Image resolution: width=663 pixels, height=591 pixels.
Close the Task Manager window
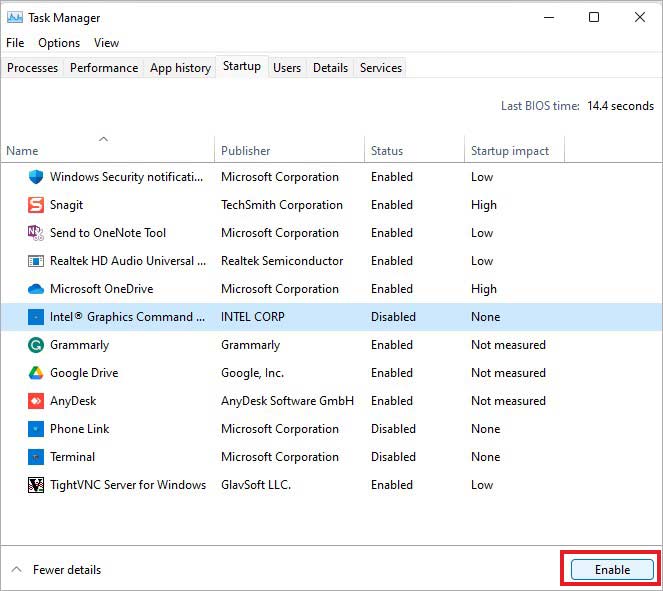(x=640, y=17)
